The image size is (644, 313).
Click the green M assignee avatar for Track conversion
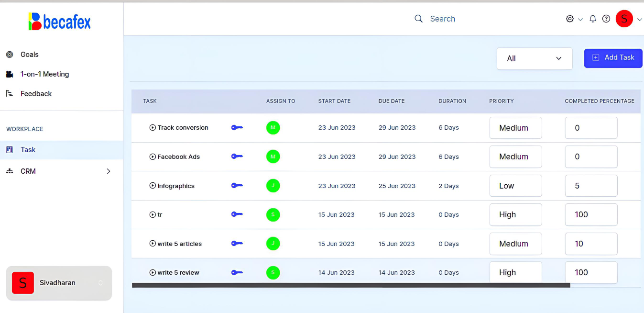click(x=273, y=128)
